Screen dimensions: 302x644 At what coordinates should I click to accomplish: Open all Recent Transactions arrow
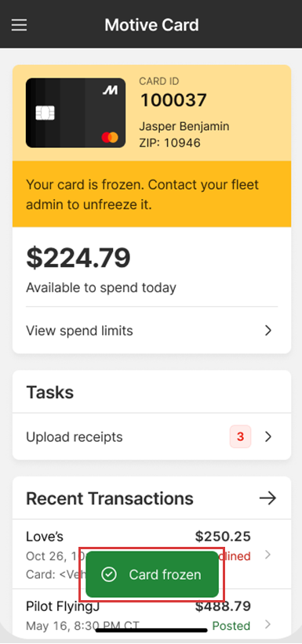[x=267, y=498]
